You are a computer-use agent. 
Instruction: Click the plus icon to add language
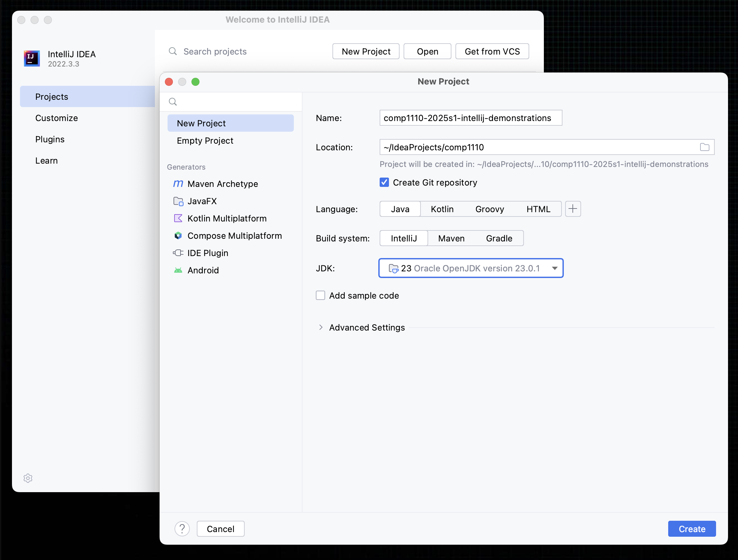click(573, 209)
